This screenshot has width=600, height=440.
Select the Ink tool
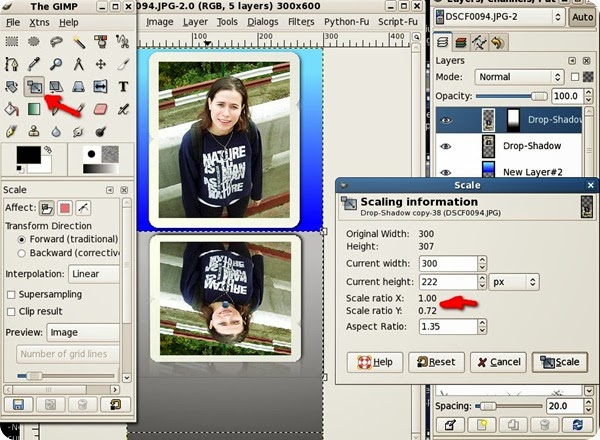tap(11, 132)
